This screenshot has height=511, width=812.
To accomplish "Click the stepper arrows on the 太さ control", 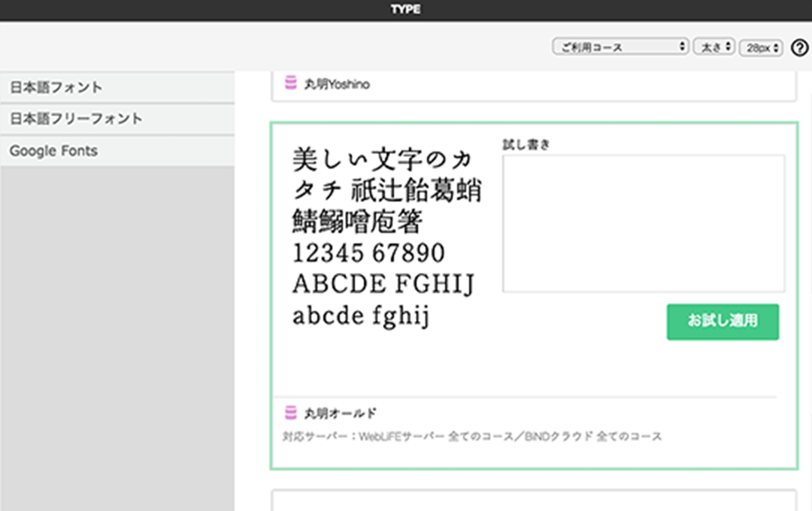I will pyautogui.click(x=726, y=46).
